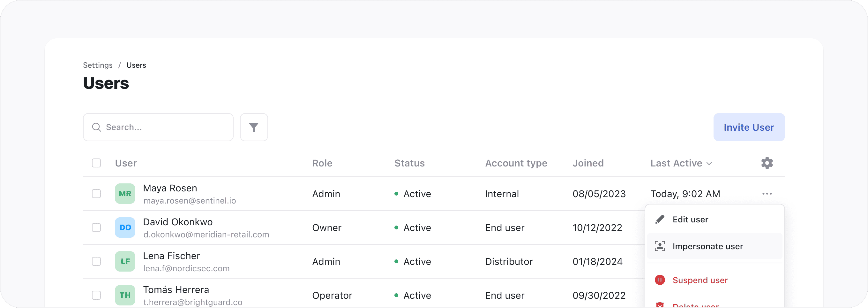Screen dimensions: 868x308
Task: Click the Users breadcrumb item
Action: 136,65
